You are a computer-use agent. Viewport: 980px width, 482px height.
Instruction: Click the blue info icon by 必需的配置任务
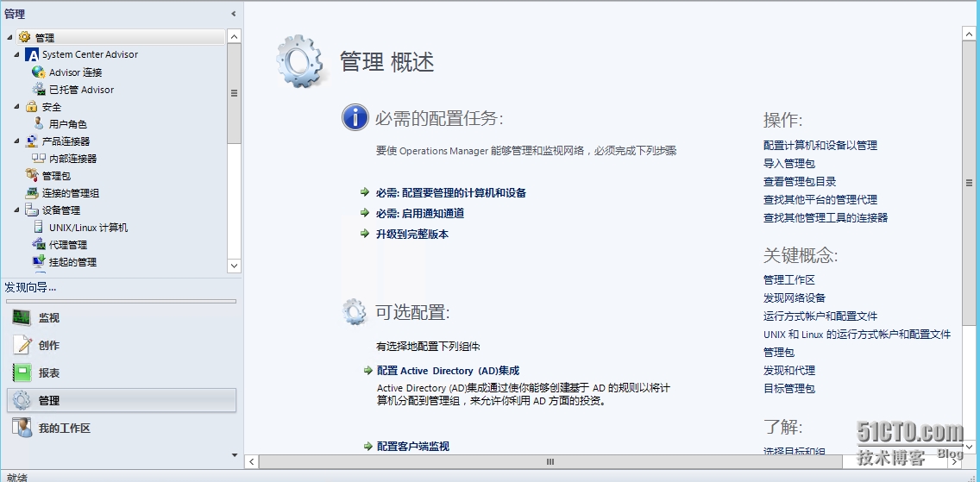point(355,116)
